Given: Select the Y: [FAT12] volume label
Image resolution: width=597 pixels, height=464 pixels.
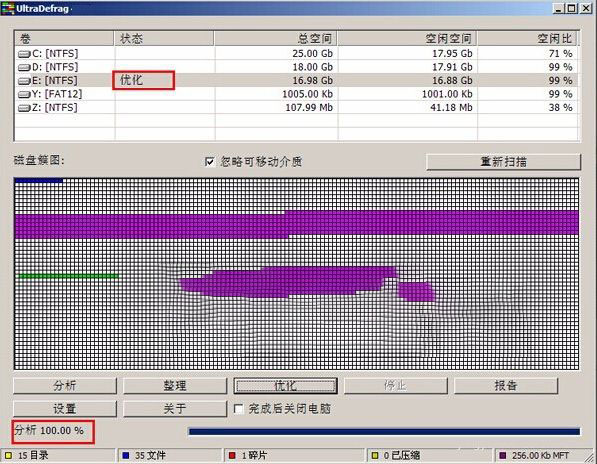Looking at the screenshot, I should click(57, 94).
